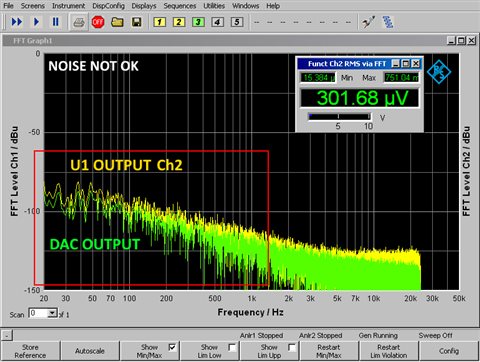Click the Store Reference button
Screen dimensions: 480x362
(x=30, y=351)
